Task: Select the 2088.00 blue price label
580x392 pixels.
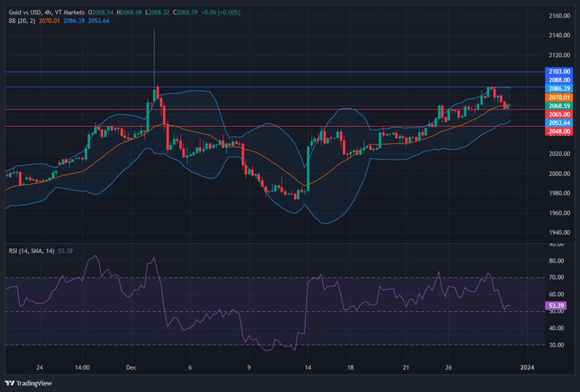Action: [558, 80]
